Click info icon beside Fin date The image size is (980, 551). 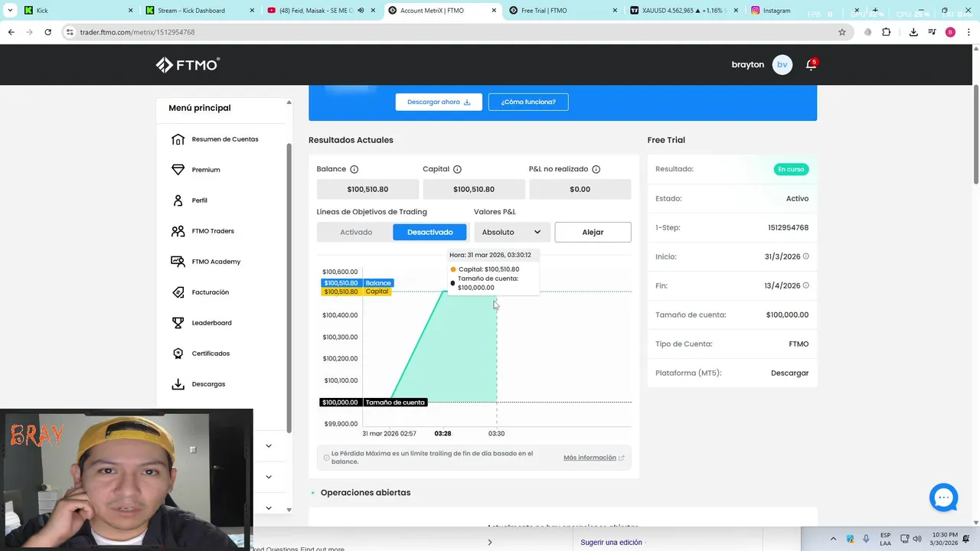tap(805, 285)
